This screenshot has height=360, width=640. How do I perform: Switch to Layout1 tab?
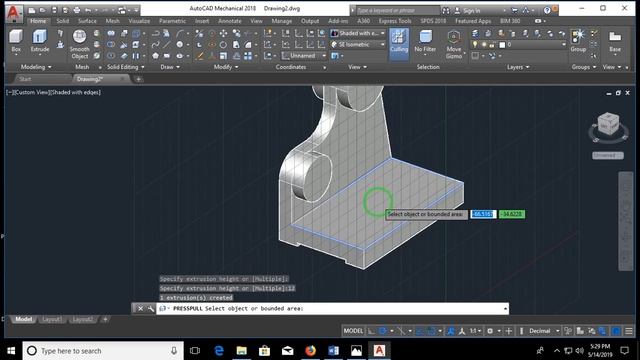click(52, 320)
